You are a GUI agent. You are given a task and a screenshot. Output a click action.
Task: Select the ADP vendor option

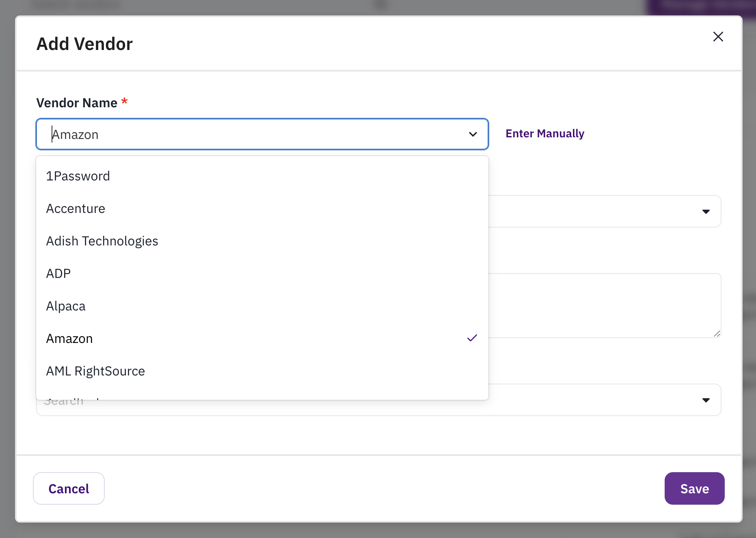pos(262,273)
